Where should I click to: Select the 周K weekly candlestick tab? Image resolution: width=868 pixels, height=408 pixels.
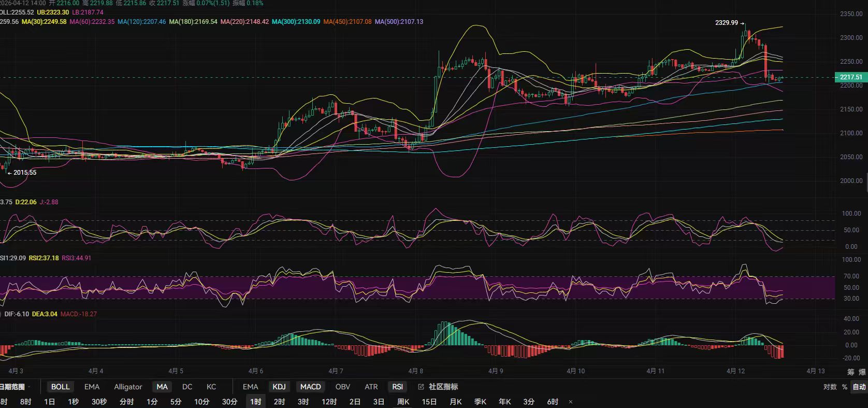(x=403, y=402)
